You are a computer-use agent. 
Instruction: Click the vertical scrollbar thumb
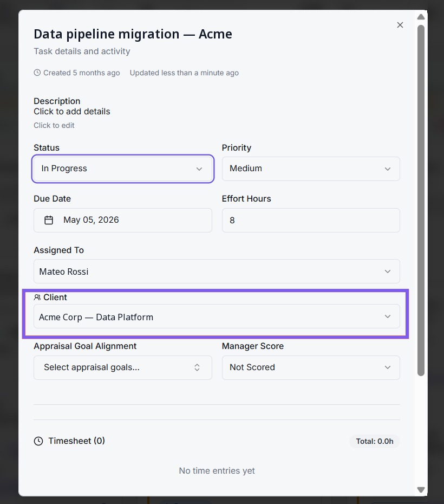coord(421,201)
